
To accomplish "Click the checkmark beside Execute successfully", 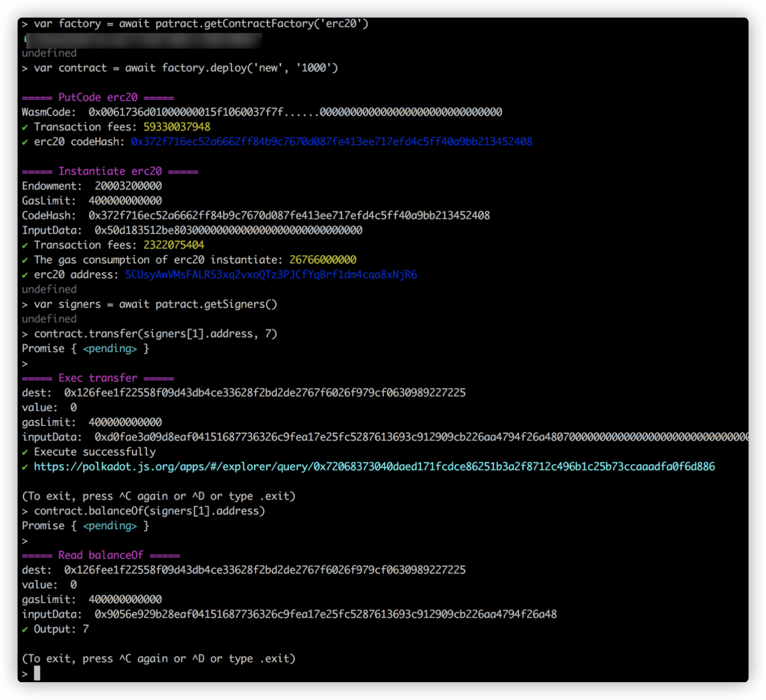I will (25, 453).
